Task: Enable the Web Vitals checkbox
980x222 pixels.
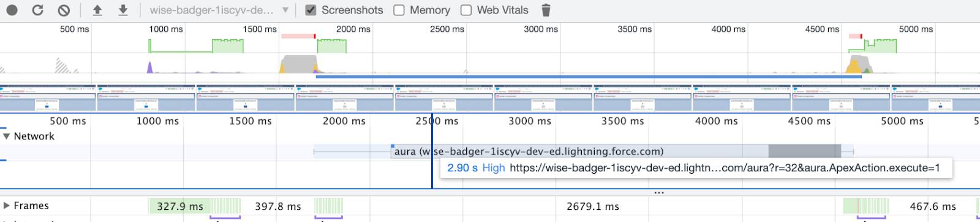Action: 466,10
